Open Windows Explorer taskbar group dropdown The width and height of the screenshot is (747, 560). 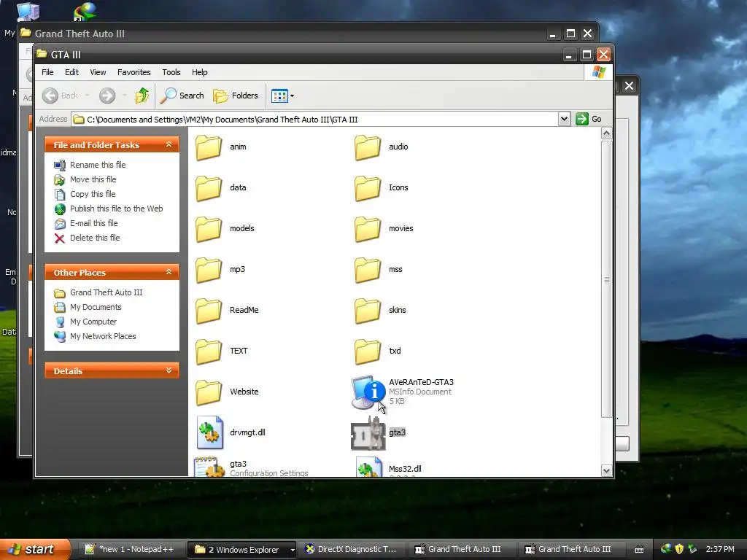click(293, 550)
